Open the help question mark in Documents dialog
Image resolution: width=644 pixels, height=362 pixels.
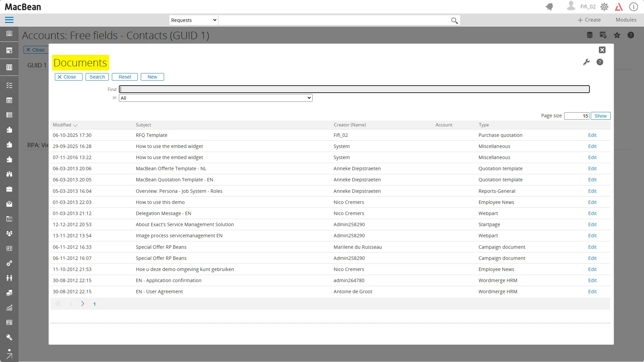[600, 62]
